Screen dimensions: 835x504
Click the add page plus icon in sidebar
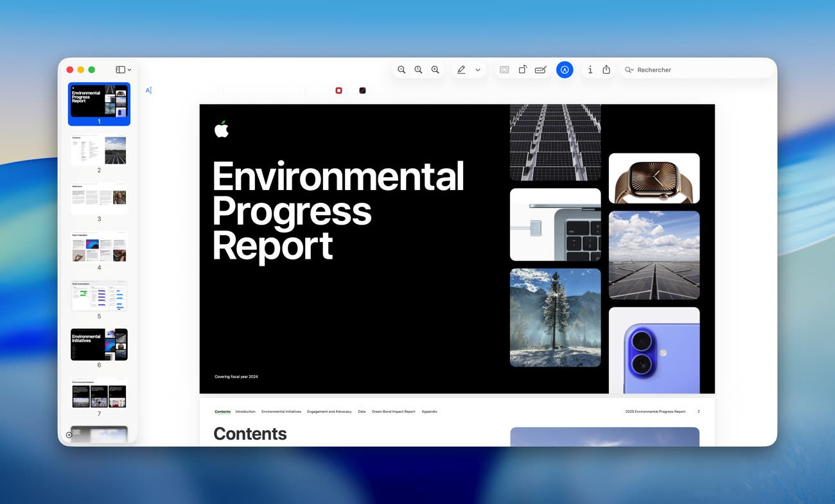coord(69,435)
